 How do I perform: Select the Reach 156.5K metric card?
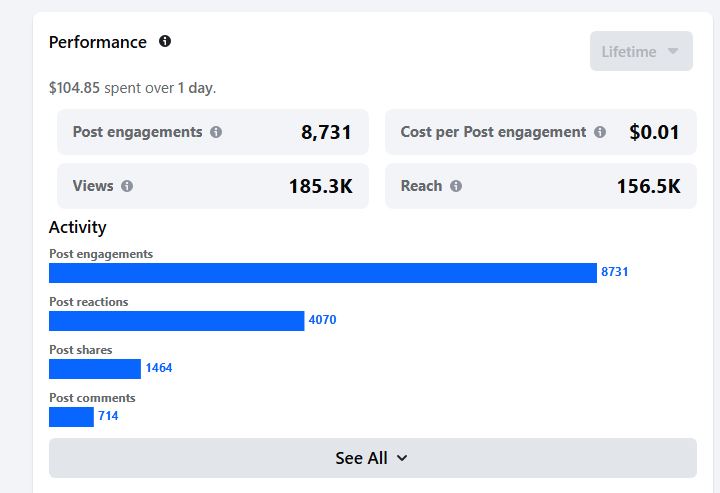(540, 186)
